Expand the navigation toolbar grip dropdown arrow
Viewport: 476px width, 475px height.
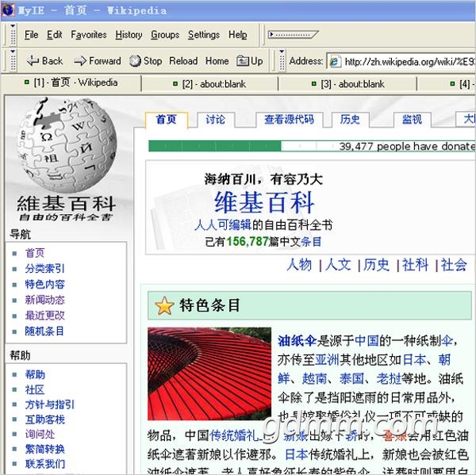click(13, 52)
